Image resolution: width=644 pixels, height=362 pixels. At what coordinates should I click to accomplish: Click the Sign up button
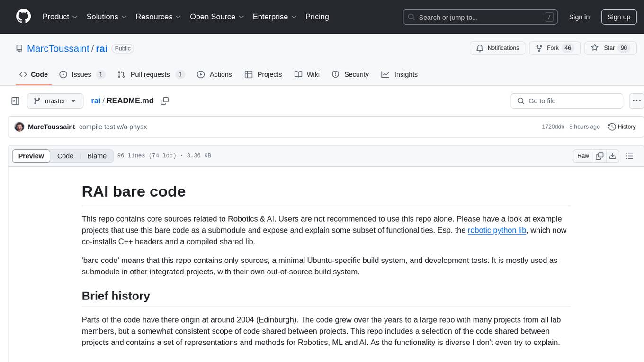(619, 17)
